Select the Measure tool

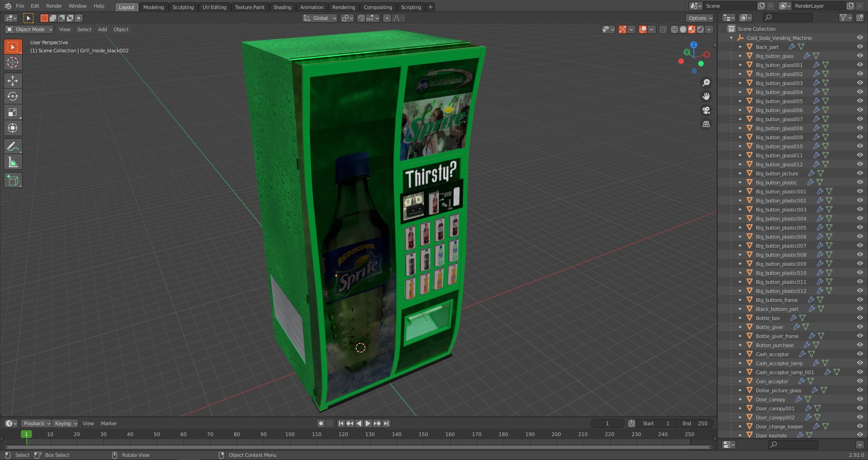point(13,162)
